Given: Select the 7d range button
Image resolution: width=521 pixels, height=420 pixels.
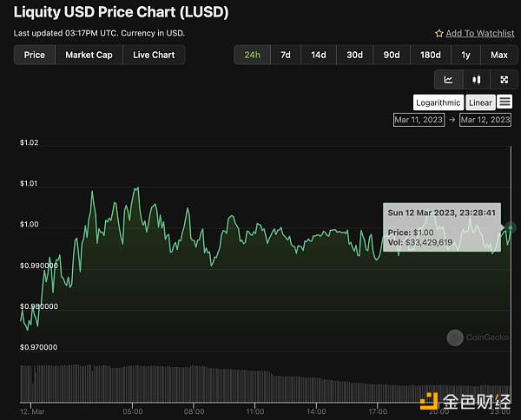Looking at the screenshot, I should pos(286,55).
